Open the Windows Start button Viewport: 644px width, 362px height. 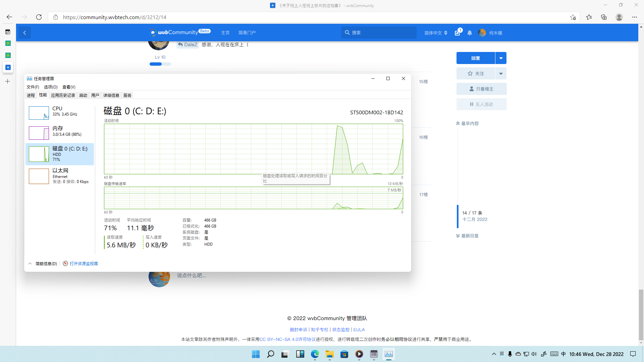point(256,354)
